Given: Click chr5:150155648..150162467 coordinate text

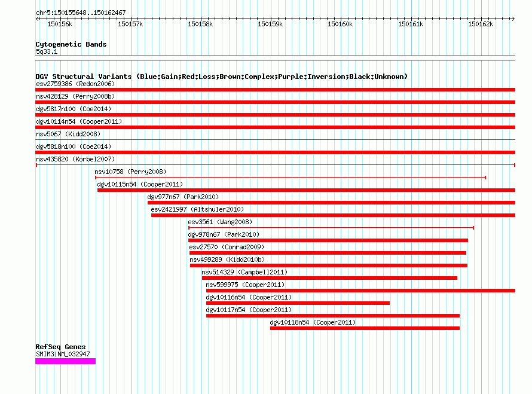Looking at the screenshot, I should pyautogui.click(x=81, y=13).
